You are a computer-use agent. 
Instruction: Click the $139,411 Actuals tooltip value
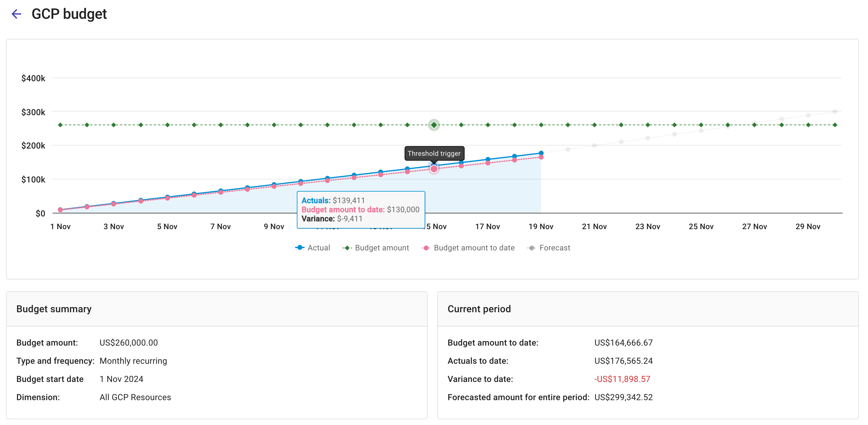point(349,200)
